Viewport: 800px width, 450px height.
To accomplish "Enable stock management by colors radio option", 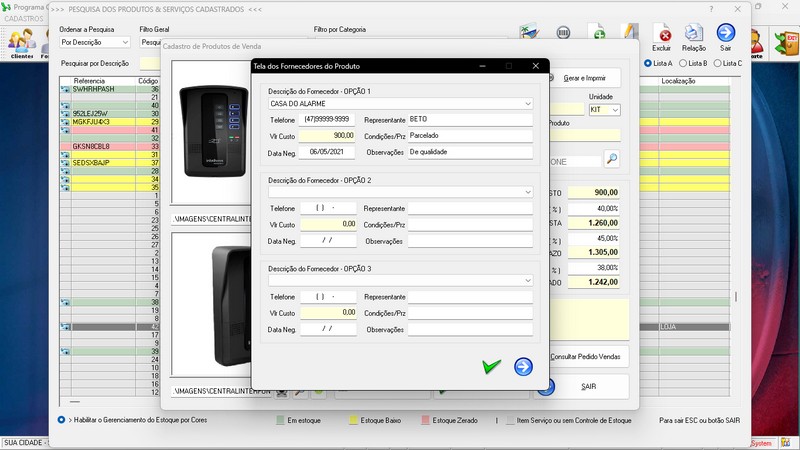I will [x=62, y=420].
